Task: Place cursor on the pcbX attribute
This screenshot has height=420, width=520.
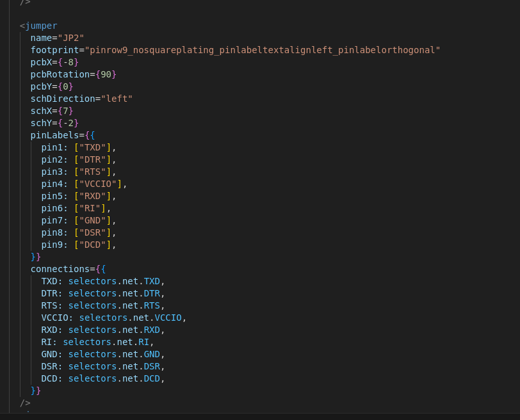Action: pos(41,62)
